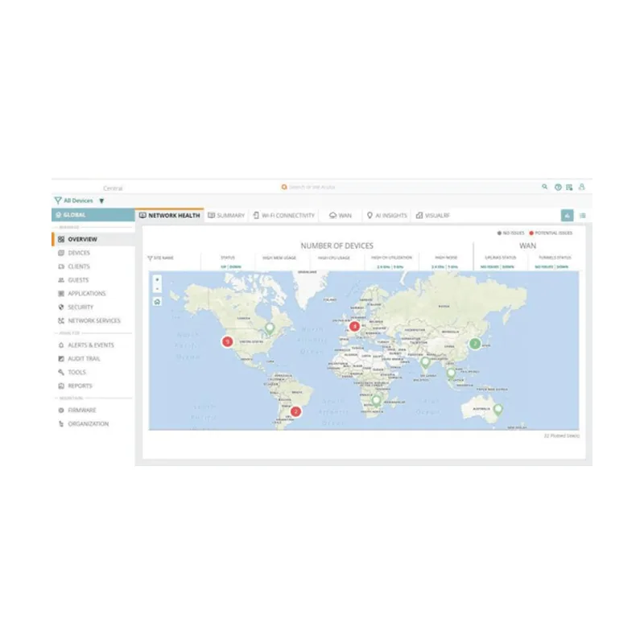
Task: Click the All Devices filter funnel icon
Action: click(x=58, y=200)
